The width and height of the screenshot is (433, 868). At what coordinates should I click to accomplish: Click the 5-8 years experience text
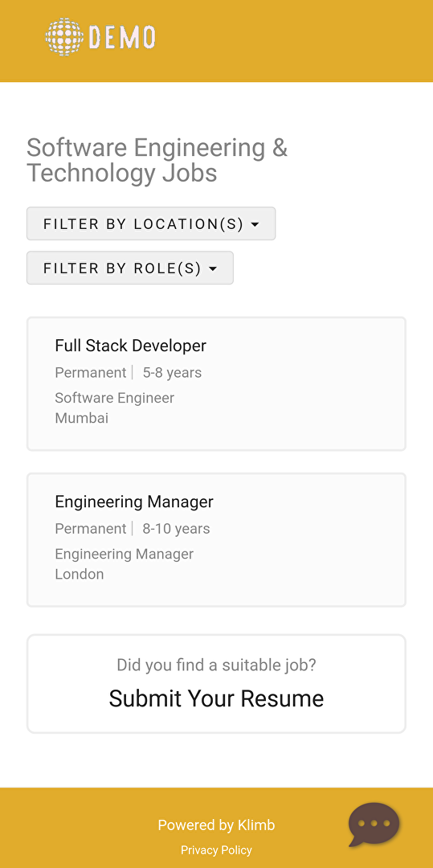(172, 373)
